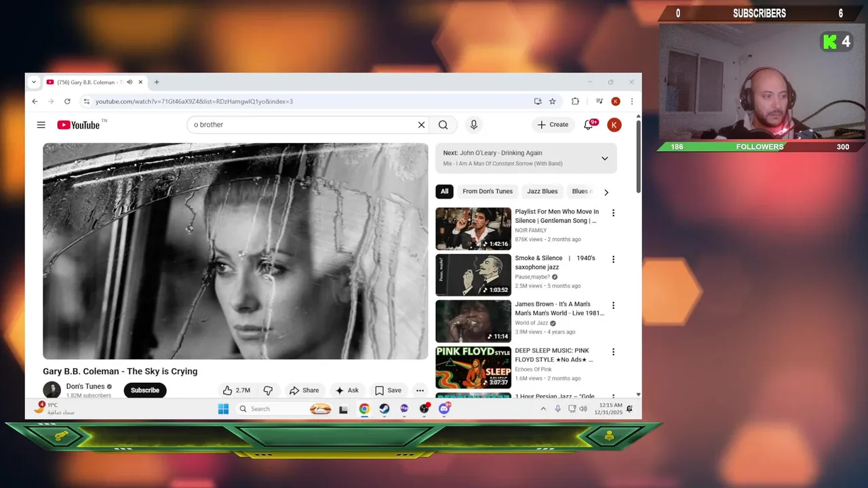
Task: Show hidden system tray icons
Action: click(543, 409)
